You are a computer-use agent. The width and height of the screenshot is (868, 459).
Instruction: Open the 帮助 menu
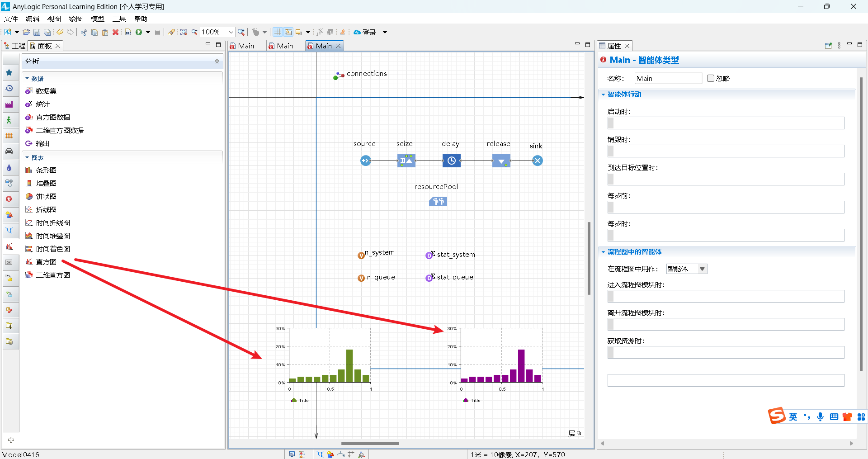tap(141, 19)
